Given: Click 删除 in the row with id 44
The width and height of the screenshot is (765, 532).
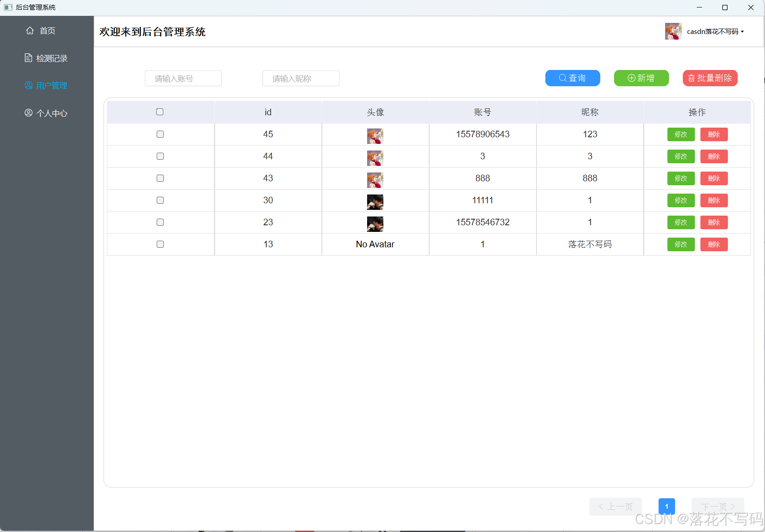Looking at the screenshot, I should [x=714, y=156].
